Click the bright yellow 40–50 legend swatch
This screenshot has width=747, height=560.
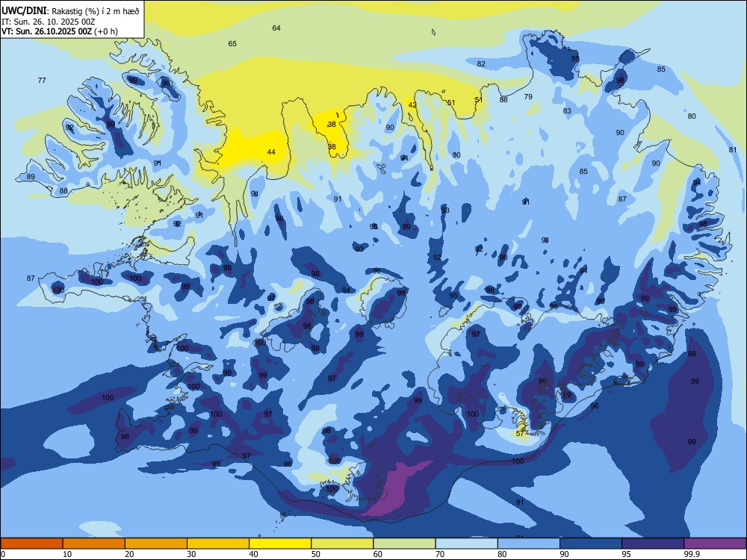[280, 544]
